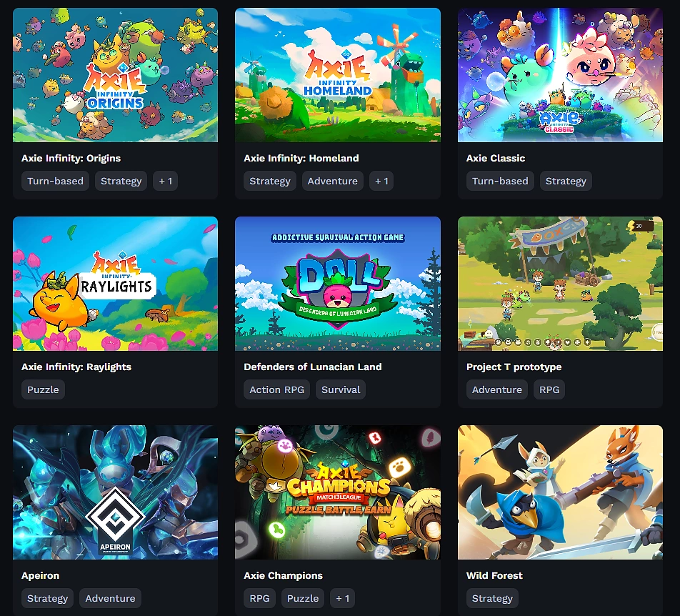
Task: Click the Axie Infinity: Raylights title
Action: [x=76, y=367]
